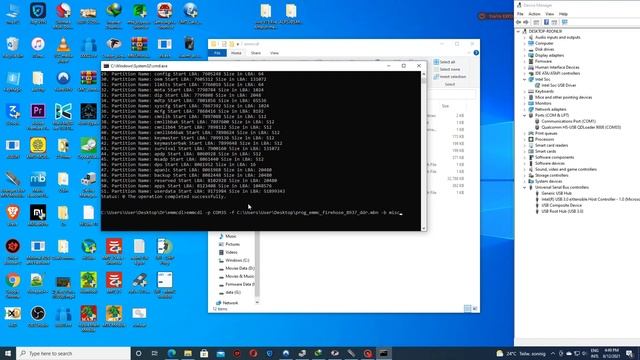Launch OBS Studio desktop shortcut
The image size is (640, 360).
[x=38, y=317]
